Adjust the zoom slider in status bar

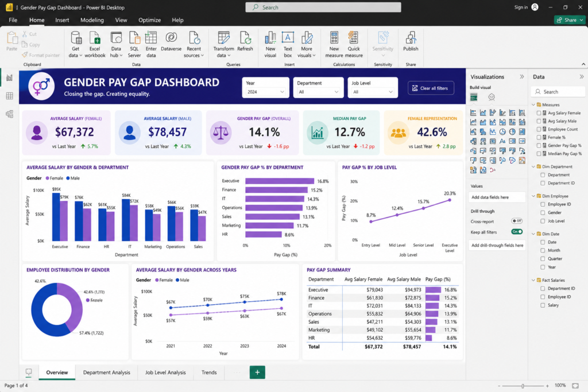click(x=523, y=386)
